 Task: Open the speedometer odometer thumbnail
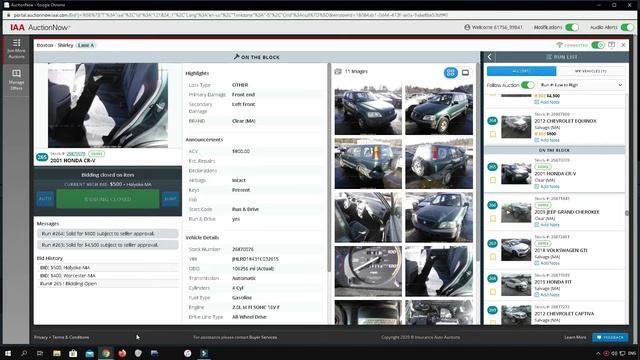pyautogui.click(x=368, y=271)
